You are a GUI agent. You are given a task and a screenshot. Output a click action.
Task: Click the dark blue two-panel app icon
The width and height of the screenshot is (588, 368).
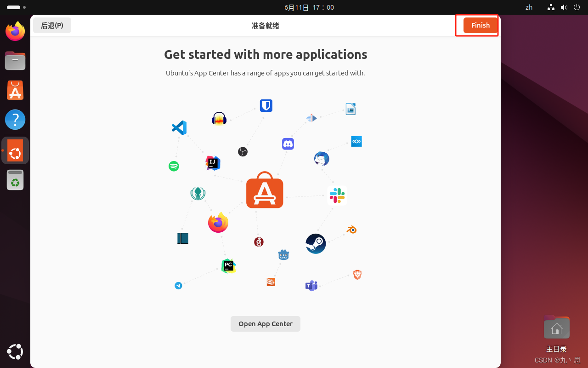pos(183,238)
